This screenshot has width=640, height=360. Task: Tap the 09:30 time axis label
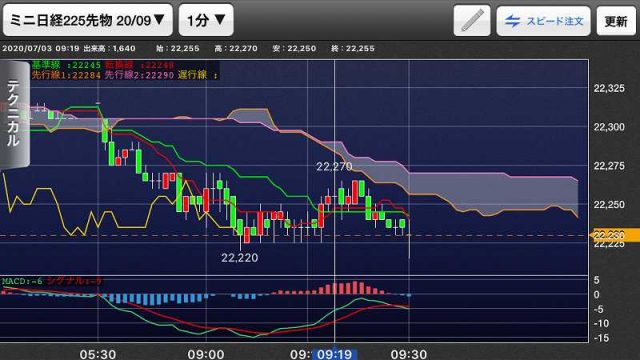click(x=409, y=354)
